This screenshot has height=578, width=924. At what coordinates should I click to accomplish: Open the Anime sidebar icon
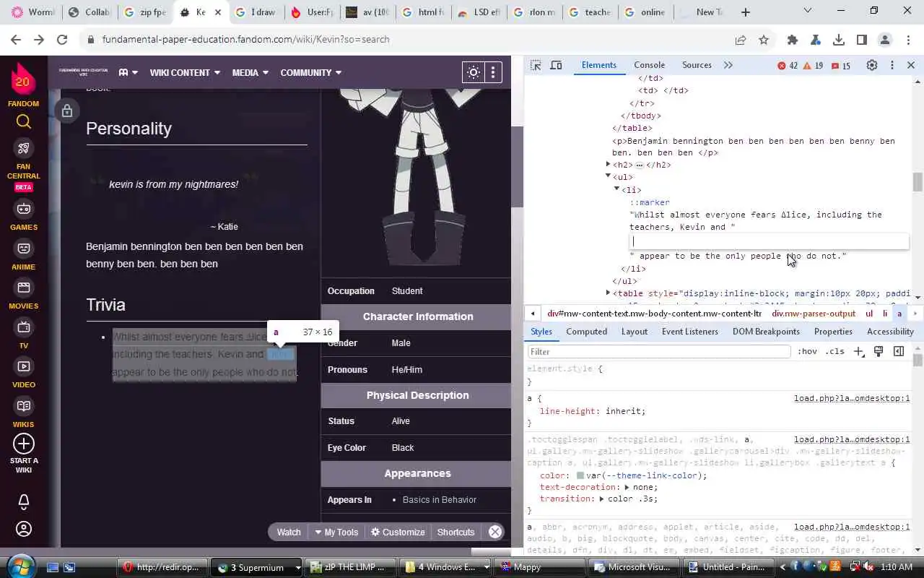pos(23,248)
